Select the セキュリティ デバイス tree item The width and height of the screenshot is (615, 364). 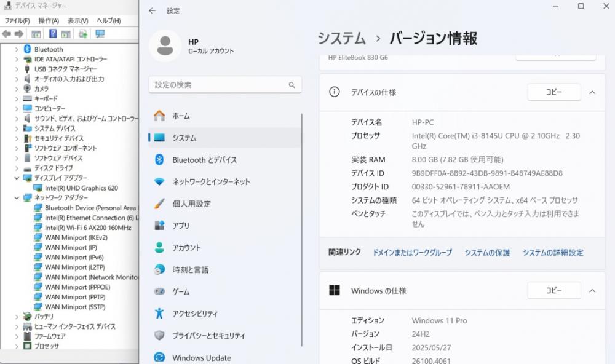pos(59,138)
